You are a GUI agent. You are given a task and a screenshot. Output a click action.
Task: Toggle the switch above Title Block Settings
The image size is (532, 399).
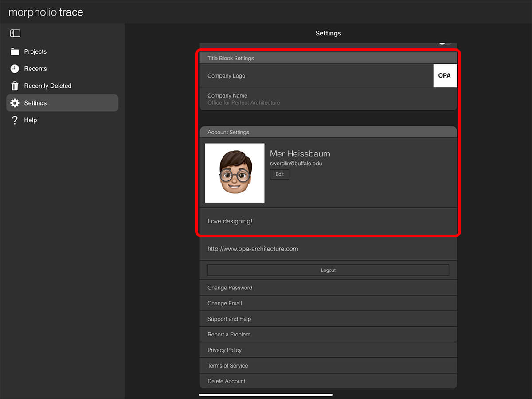(444, 43)
